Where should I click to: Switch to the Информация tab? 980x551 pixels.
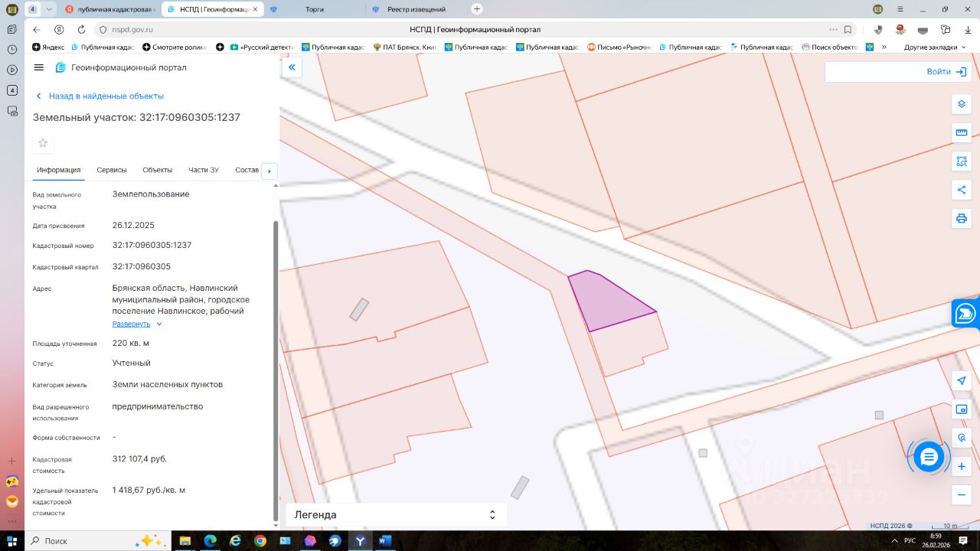click(59, 170)
